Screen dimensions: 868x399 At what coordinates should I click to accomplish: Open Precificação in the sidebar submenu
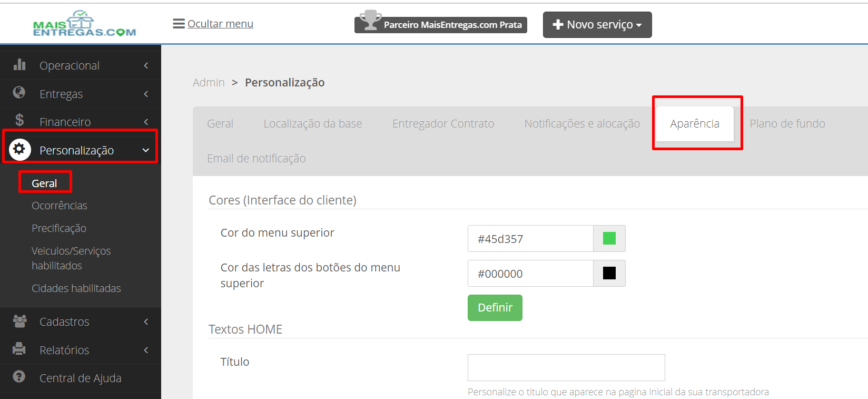[59, 228]
